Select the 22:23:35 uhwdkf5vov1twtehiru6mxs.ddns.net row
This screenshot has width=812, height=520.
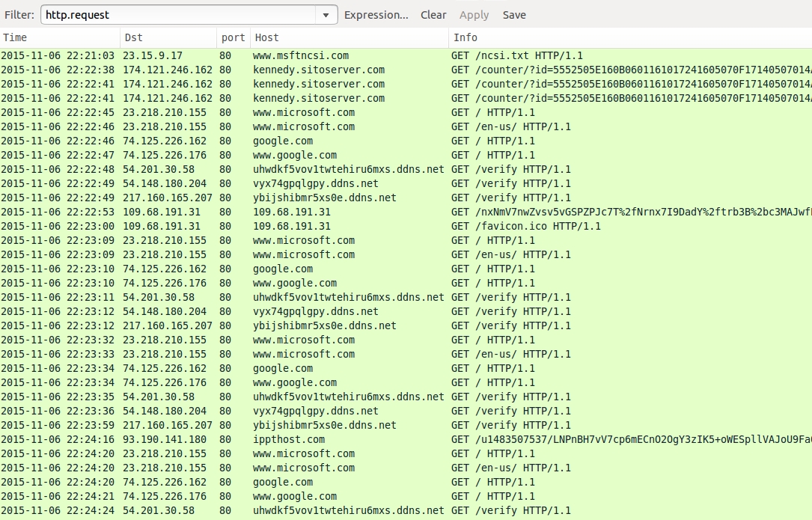point(406,397)
